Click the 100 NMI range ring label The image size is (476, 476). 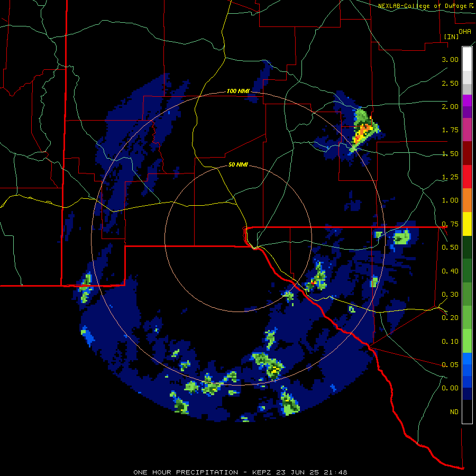coord(238,91)
